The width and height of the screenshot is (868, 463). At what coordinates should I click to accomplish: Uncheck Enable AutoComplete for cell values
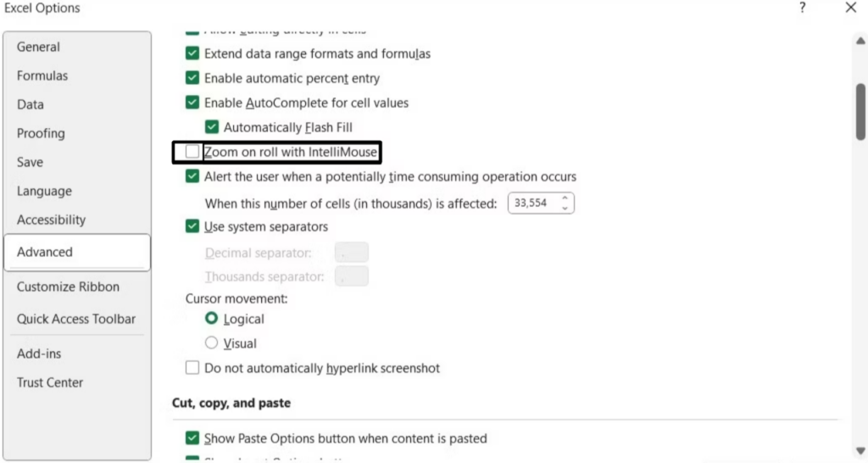(193, 103)
